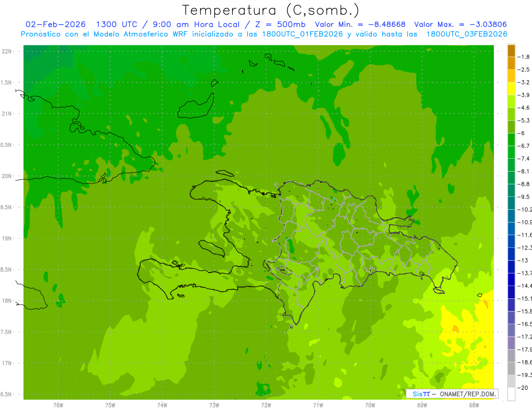Click the '-12.3' colorbar label
The height and width of the screenshot is (411, 532).
(x=524, y=247)
